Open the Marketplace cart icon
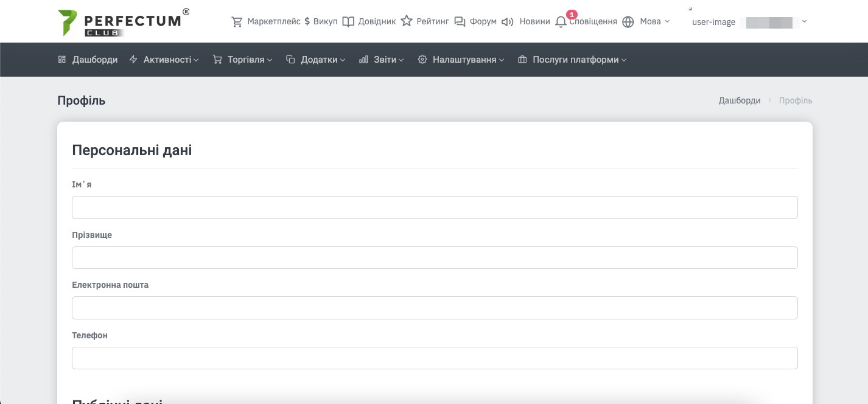The image size is (868, 404). (237, 22)
